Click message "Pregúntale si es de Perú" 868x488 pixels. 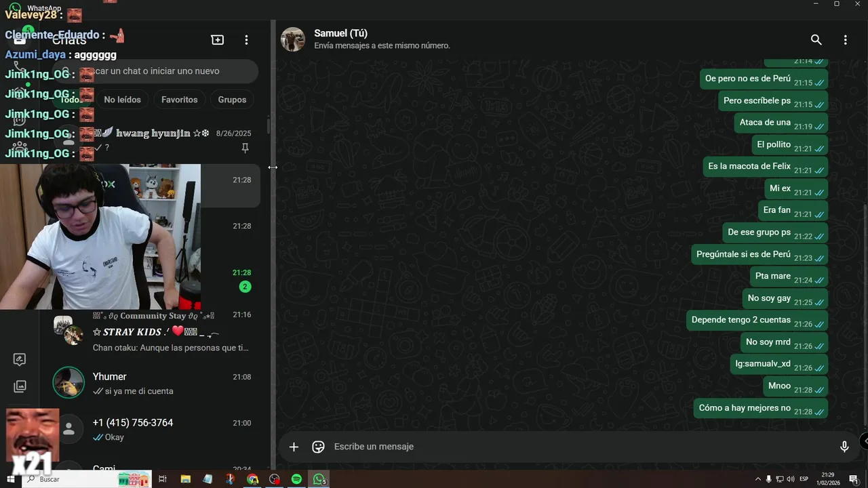click(x=759, y=255)
